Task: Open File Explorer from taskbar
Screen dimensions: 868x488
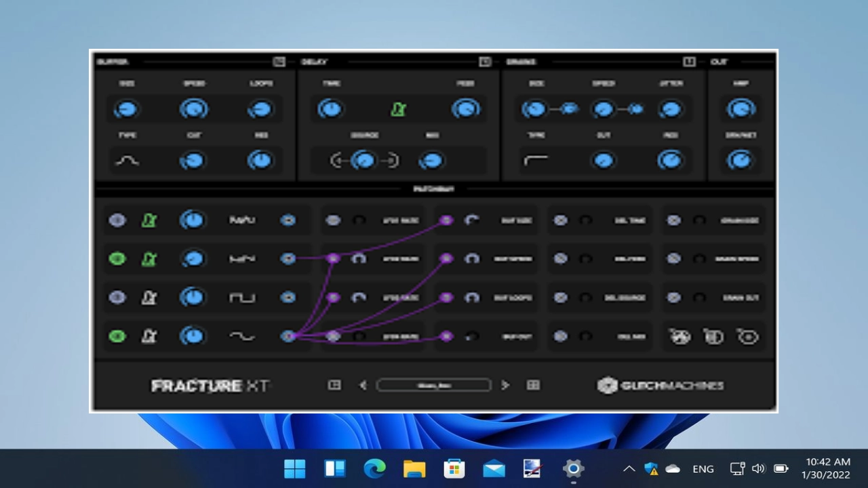Action: coord(414,468)
